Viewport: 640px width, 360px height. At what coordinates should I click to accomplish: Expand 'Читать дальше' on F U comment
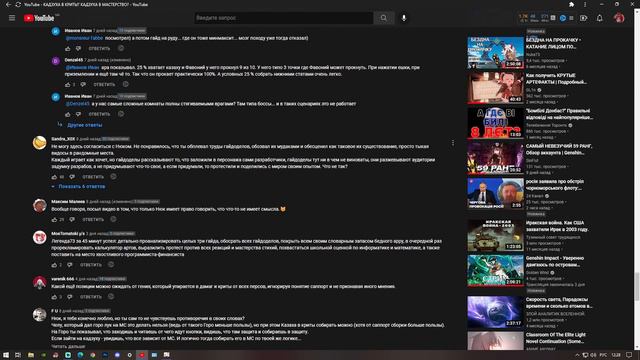[68, 346]
